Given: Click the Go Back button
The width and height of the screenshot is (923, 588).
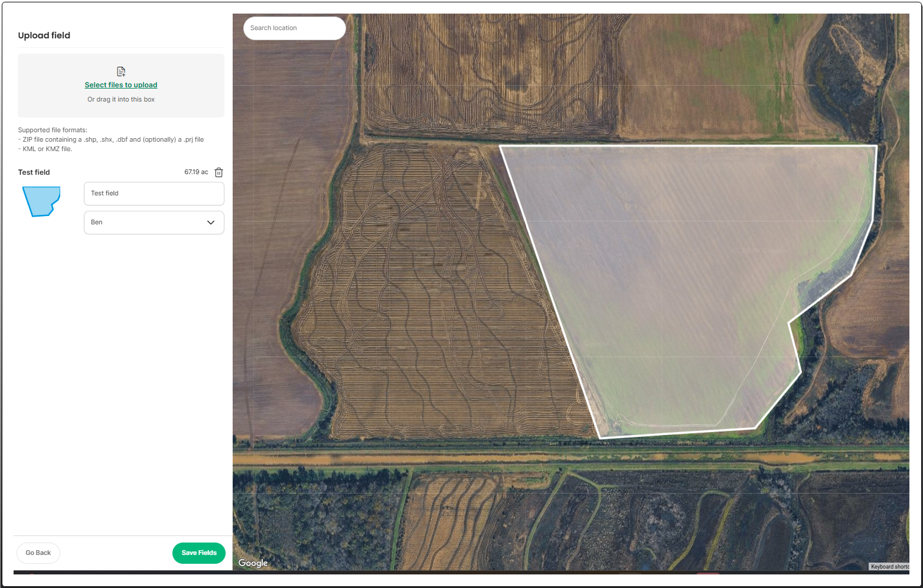Looking at the screenshot, I should click(38, 553).
